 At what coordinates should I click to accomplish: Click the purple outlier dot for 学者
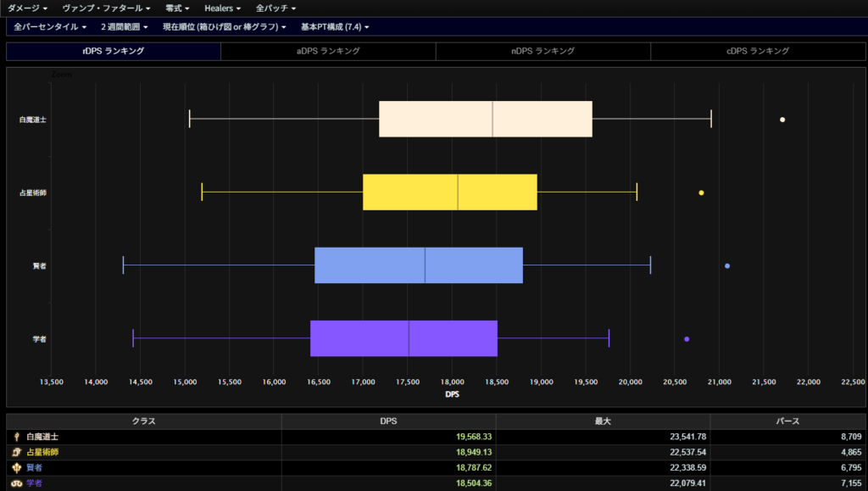(687, 339)
